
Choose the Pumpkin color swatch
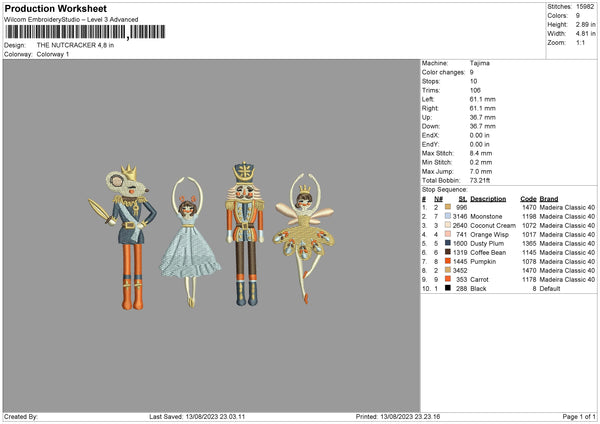pos(448,261)
